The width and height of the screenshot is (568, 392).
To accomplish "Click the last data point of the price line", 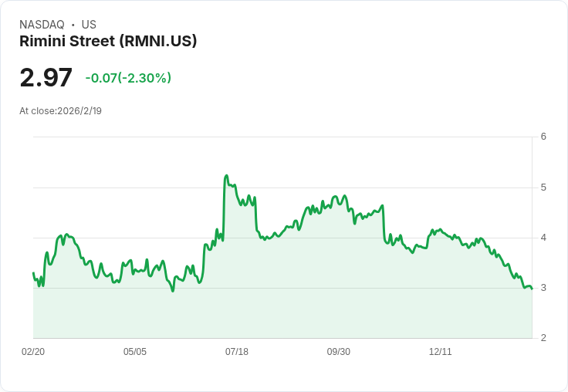I will pyautogui.click(x=532, y=289).
